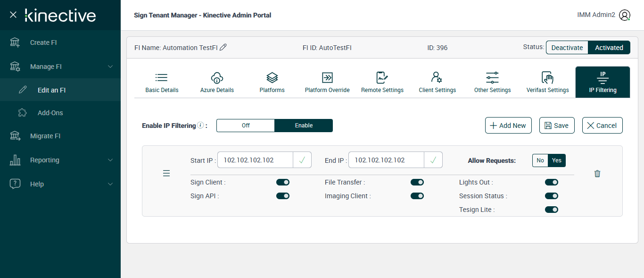
Task: Toggle the Sign Client switch
Action: [283, 182]
